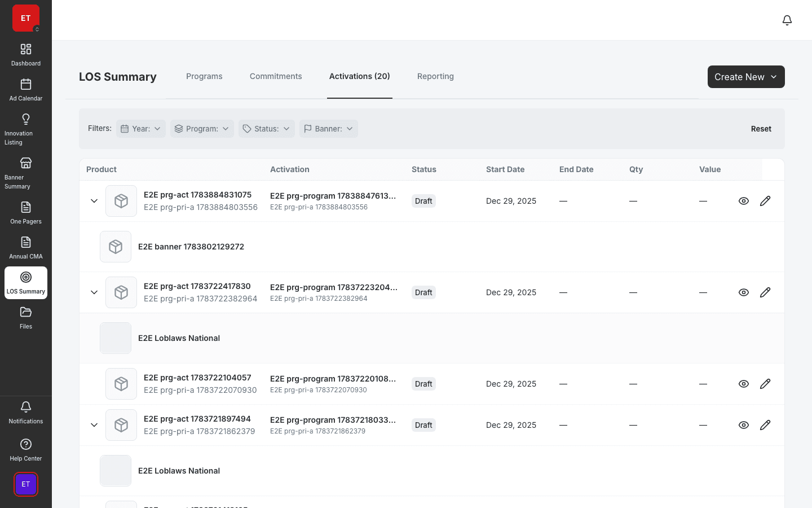Click activation E2E prg-program 17838847613...
This screenshot has height=508, width=812.
click(333, 196)
